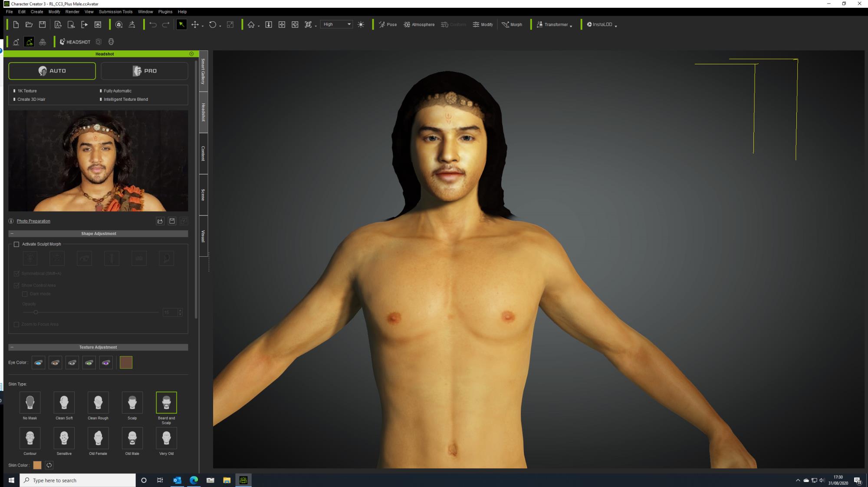Screen dimensions: 868x487
Task: Create a new project via the toolbar icon
Action: (x=16, y=24)
